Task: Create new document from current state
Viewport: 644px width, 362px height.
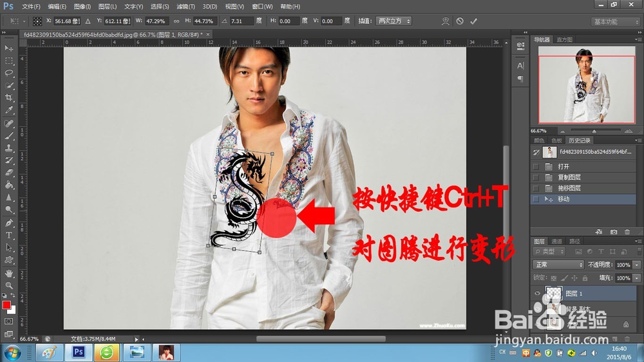Action: pos(599,232)
